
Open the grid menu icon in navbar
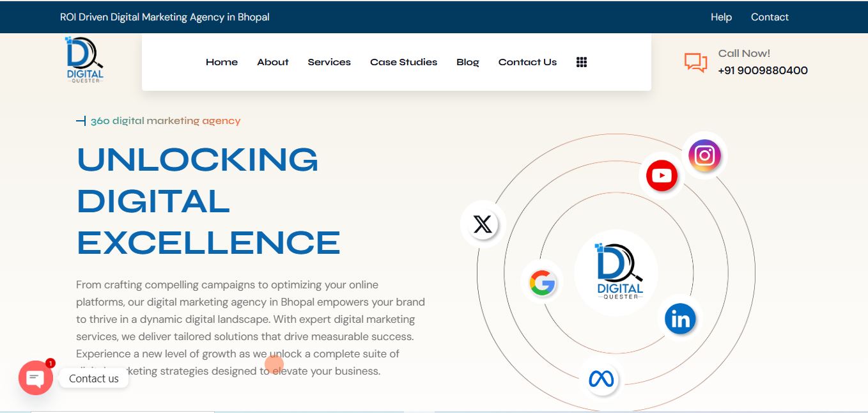click(582, 62)
